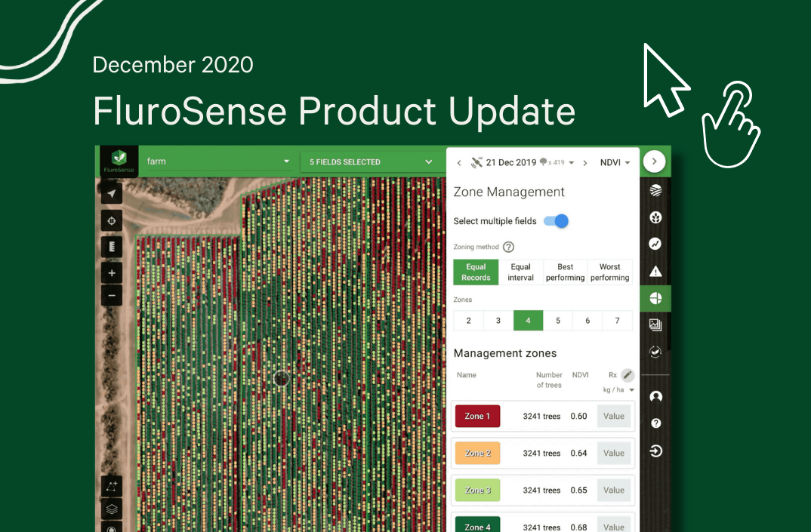Click Zone 3 Rx Value field
The width and height of the screenshot is (811, 532).
(614, 490)
